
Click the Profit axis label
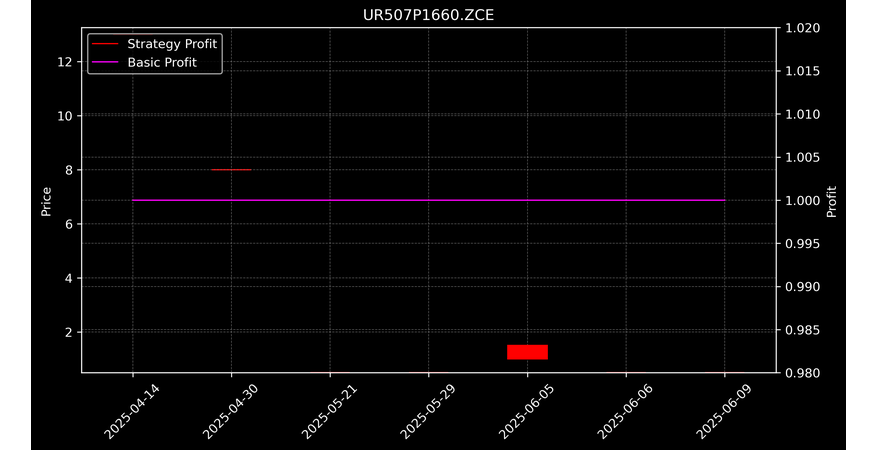832,201
